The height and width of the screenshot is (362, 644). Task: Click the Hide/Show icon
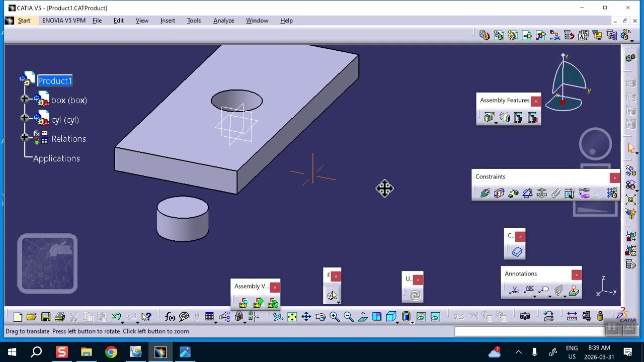421,317
